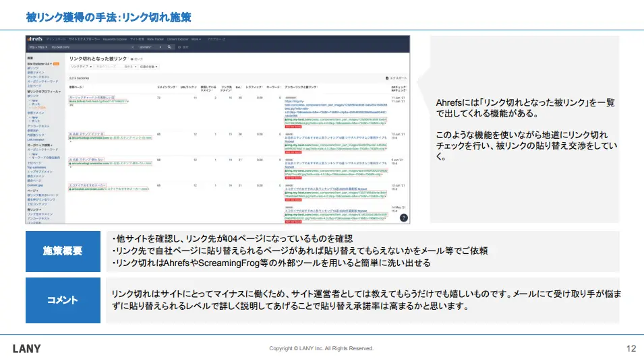Open 被リンク数の多いページ in sidebar
The image size is (644, 359).
coord(42,195)
